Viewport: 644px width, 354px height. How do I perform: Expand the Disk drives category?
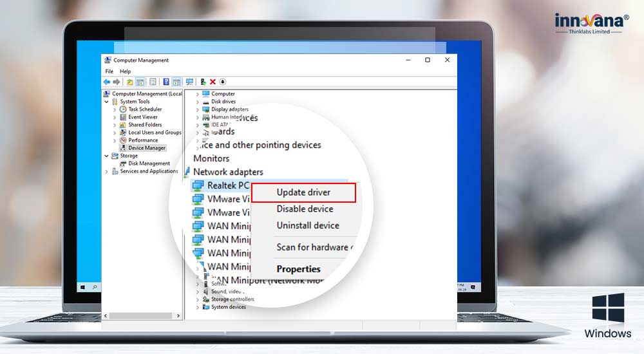pyautogui.click(x=198, y=102)
